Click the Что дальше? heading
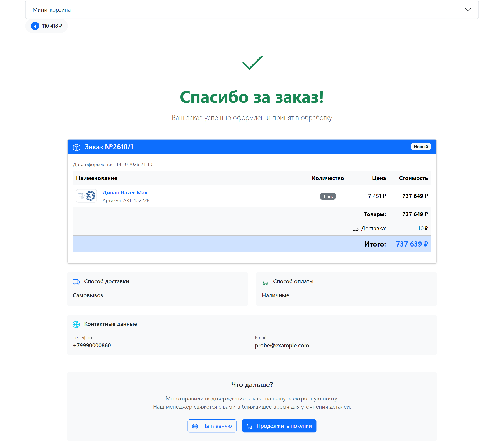The width and height of the screenshot is (504, 441). (x=252, y=385)
